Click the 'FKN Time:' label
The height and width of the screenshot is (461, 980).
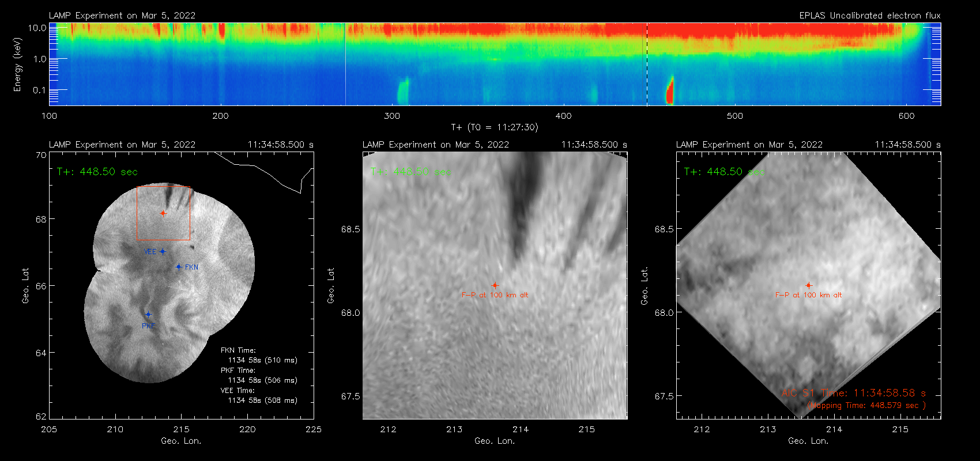238,350
